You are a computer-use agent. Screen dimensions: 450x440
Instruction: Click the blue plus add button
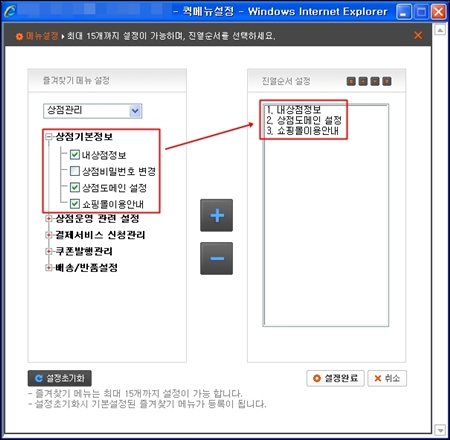[216, 215]
